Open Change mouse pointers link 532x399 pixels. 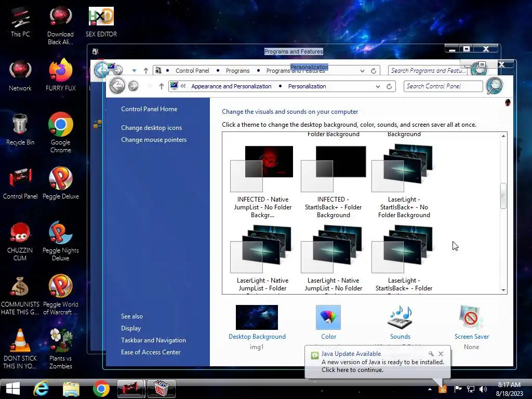(154, 139)
